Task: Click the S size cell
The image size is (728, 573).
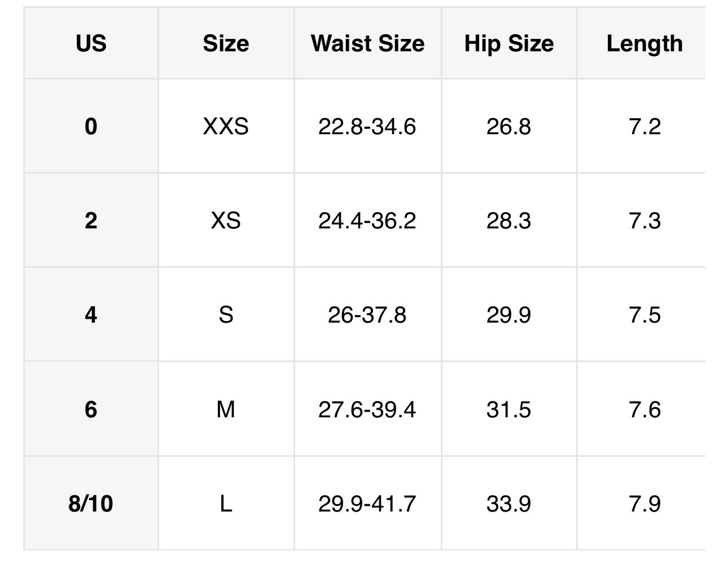Action: pyautogui.click(x=226, y=315)
